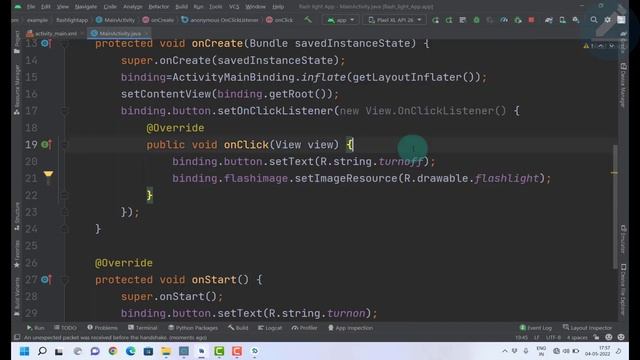Click the Debug app bug icon
This screenshot has width=640, height=360.
476,20
